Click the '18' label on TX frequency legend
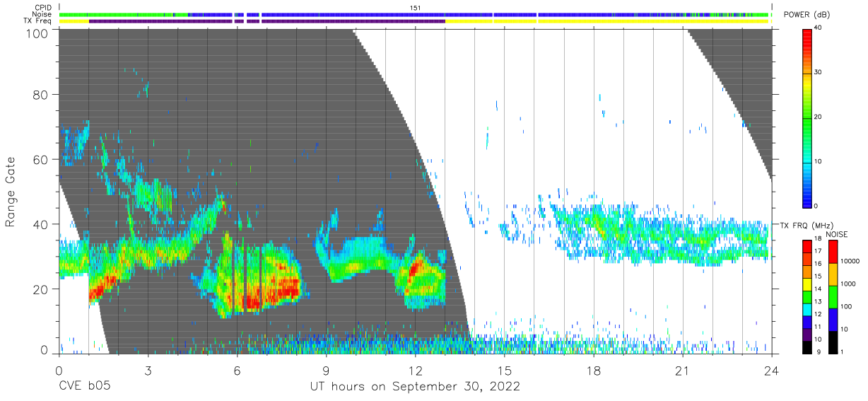 (816, 239)
